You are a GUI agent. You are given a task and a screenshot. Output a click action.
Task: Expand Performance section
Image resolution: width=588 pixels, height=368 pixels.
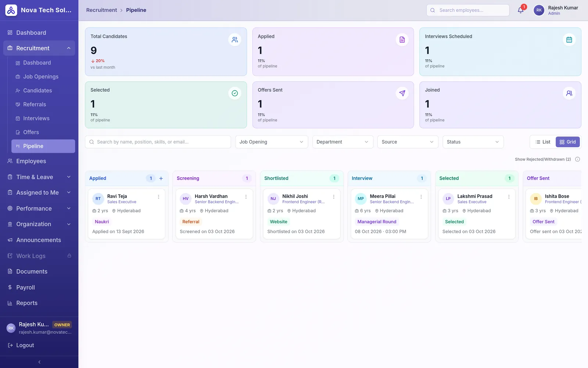pos(39,208)
